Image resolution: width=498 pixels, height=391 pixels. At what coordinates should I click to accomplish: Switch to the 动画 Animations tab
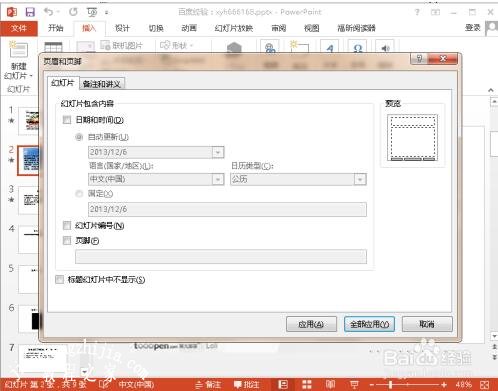click(189, 28)
